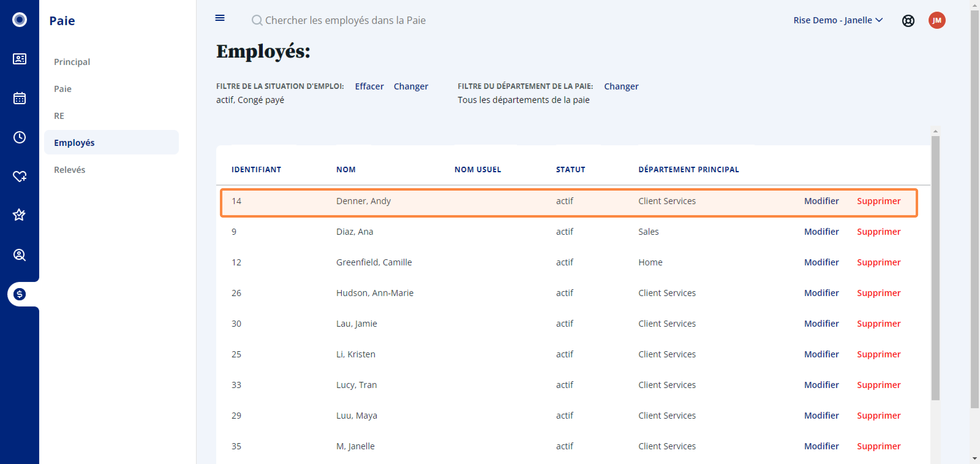Screen dimensions: 980x464
Task: Click STATUT column header
Action: pyautogui.click(x=571, y=170)
